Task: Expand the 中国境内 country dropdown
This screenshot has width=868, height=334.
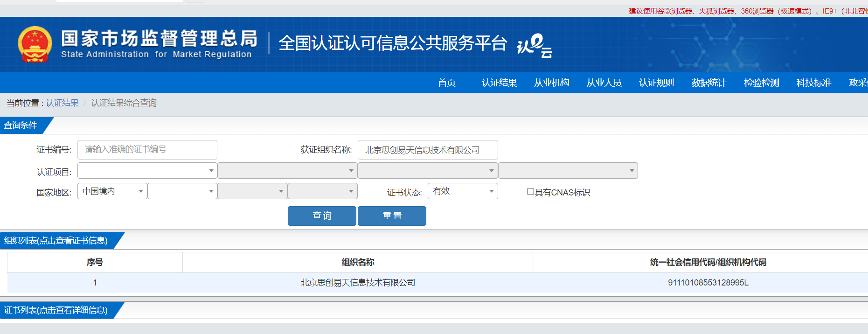Action: tap(112, 191)
